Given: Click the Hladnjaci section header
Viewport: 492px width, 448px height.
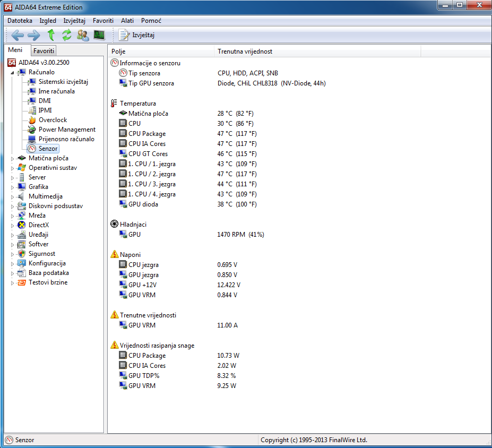Looking at the screenshot, I should pos(133,225).
